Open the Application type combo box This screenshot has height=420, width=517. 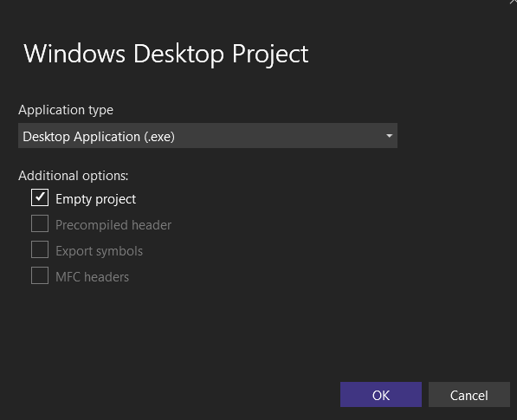tap(208, 136)
